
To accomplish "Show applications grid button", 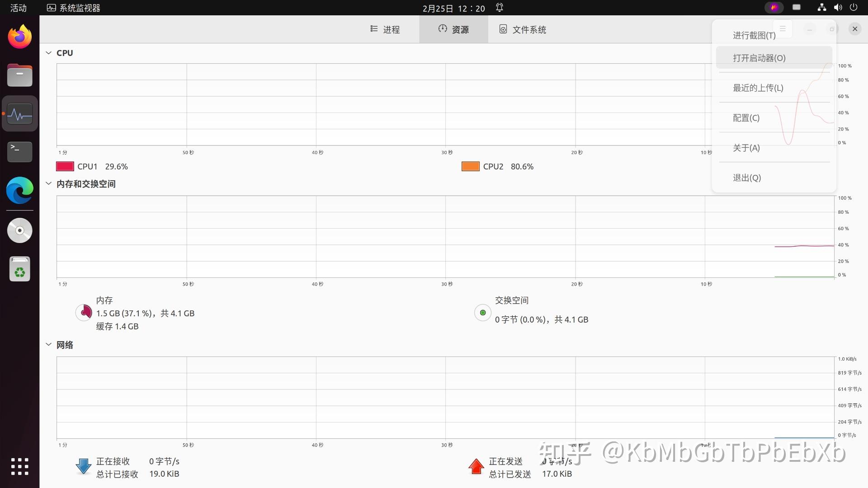I will point(20,466).
